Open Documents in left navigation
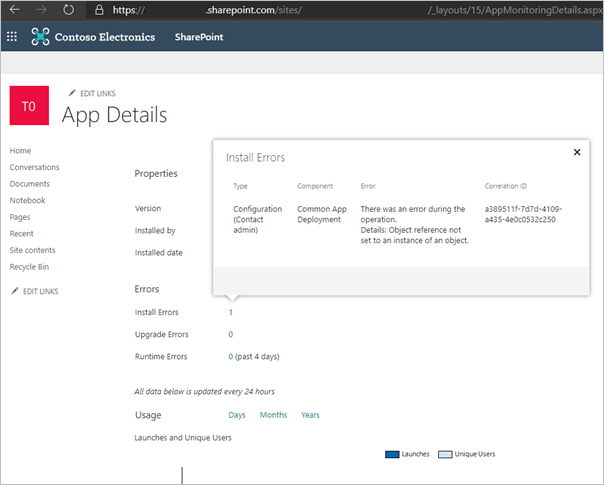 click(x=30, y=184)
